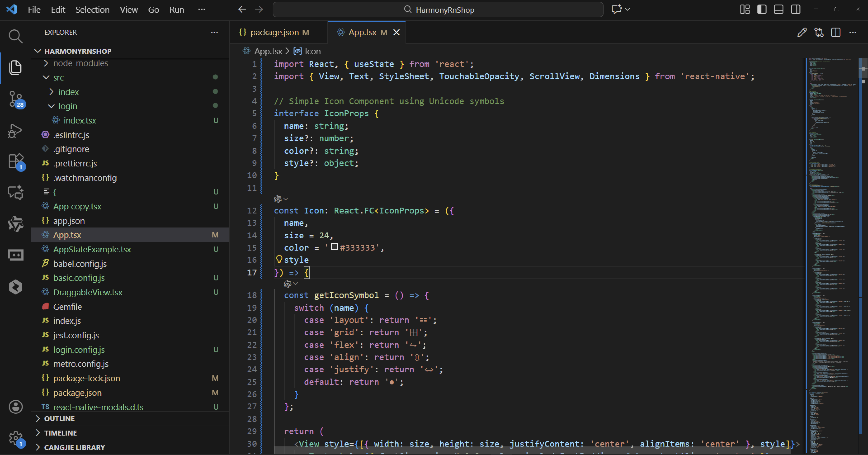Split the editor to the right

(836, 32)
